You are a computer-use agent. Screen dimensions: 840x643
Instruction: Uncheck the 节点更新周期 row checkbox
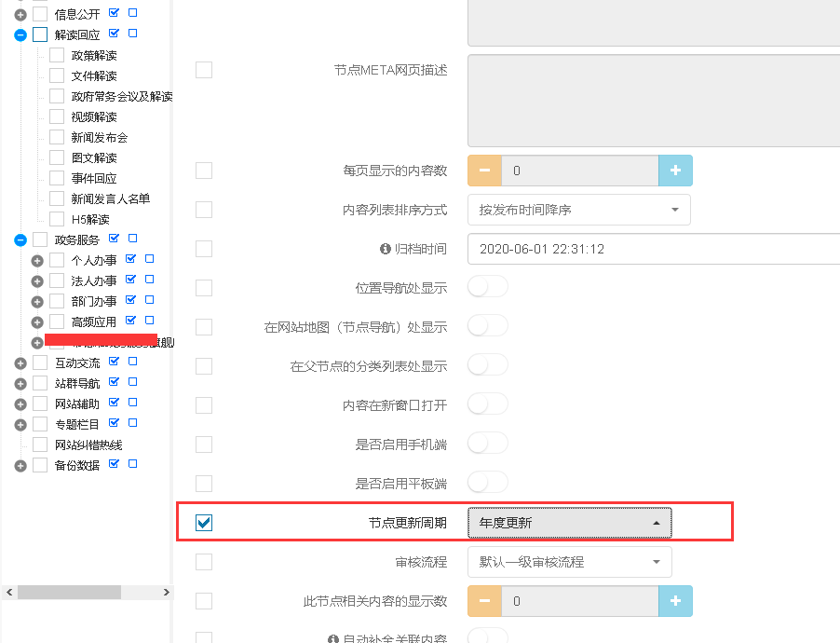pos(204,523)
